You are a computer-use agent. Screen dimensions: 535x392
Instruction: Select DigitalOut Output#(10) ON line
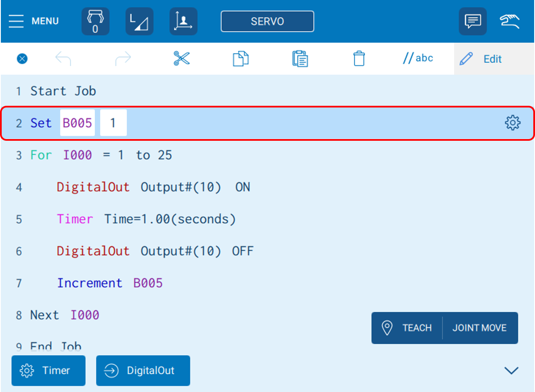(267, 187)
